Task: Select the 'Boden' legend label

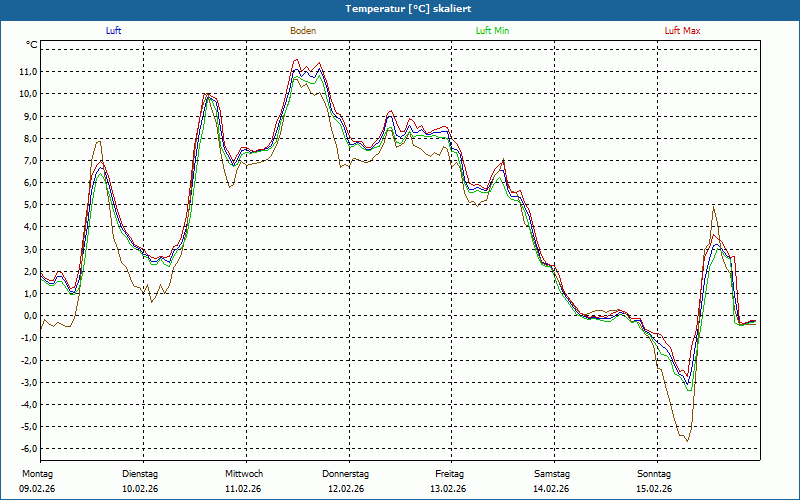Action: tap(303, 31)
